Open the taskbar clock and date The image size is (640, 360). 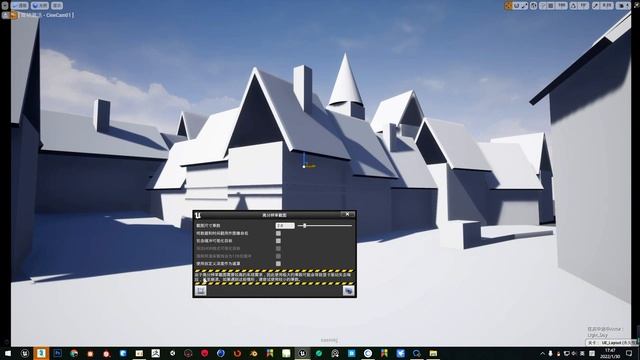(x=610, y=353)
